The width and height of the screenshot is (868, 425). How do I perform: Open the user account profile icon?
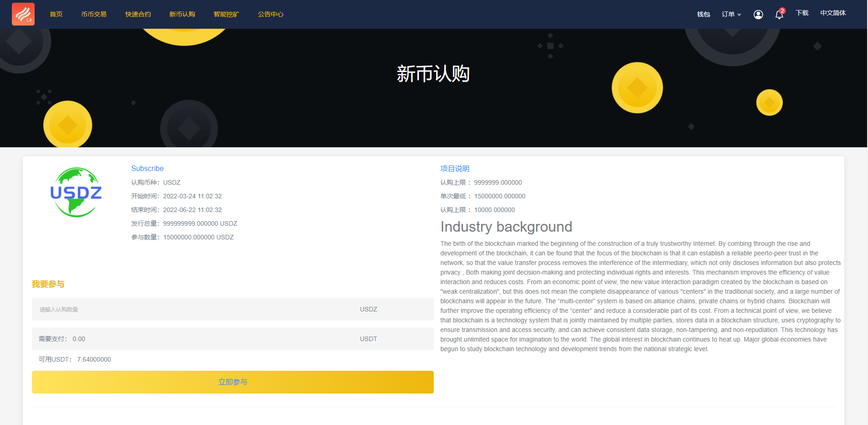(758, 14)
